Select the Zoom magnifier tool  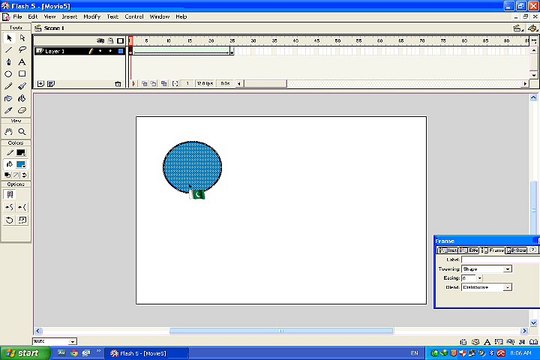pyautogui.click(x=22, y=132)
